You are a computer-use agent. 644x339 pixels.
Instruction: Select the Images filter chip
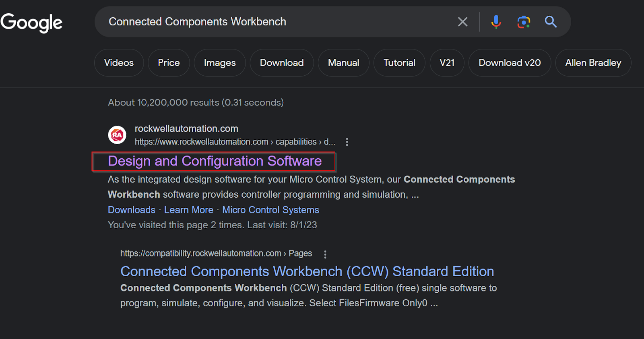click(x=220, y=63)
